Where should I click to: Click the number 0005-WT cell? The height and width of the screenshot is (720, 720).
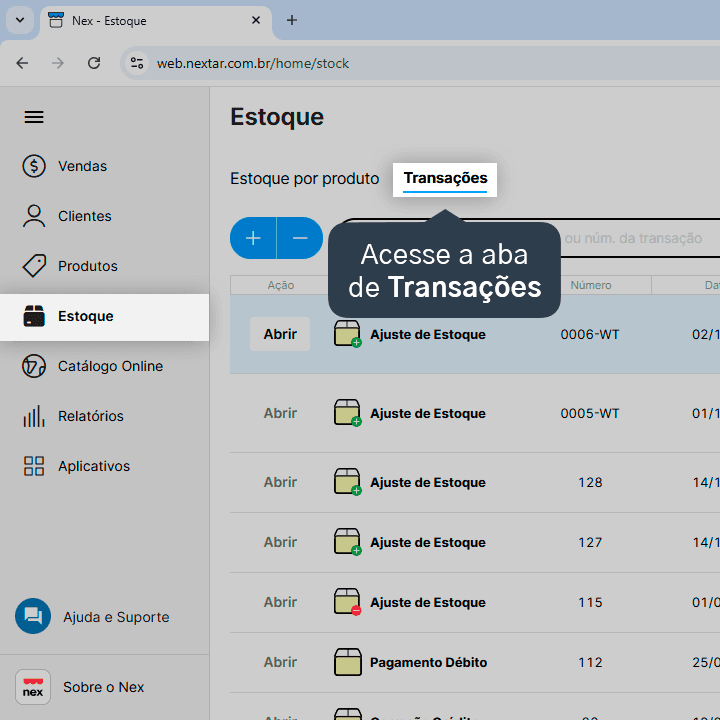point(590,413)
